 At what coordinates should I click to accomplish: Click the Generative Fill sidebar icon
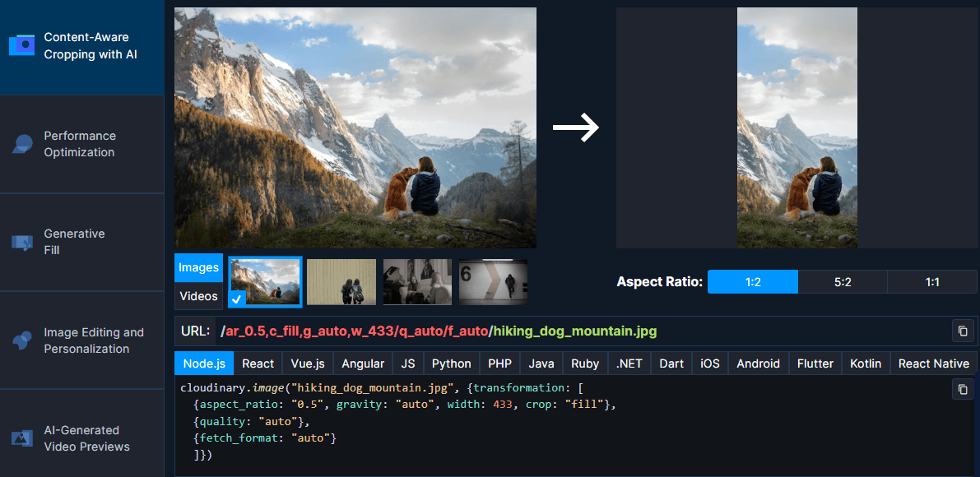point(21,242)
